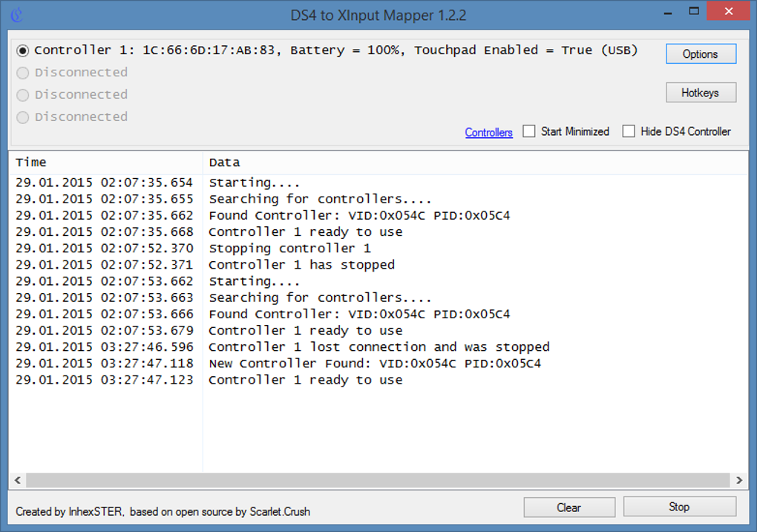Click the horizontal scrollbar left arrow
Viewport: 757px width, 532px height.
click(17, 481)
